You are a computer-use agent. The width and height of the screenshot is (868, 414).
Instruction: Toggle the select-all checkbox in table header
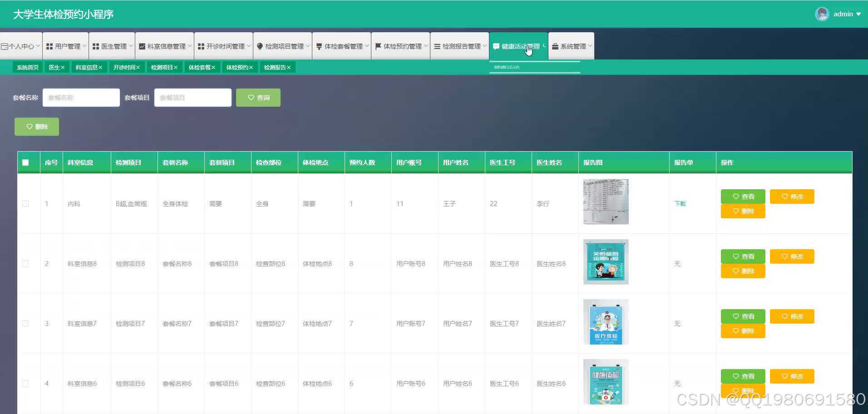click(25, 163)
